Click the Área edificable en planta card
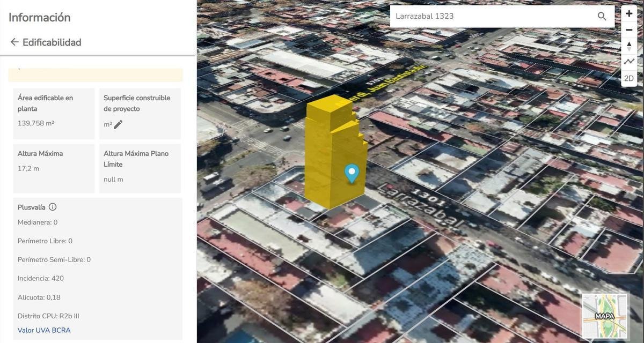 (x=54, y=114)
